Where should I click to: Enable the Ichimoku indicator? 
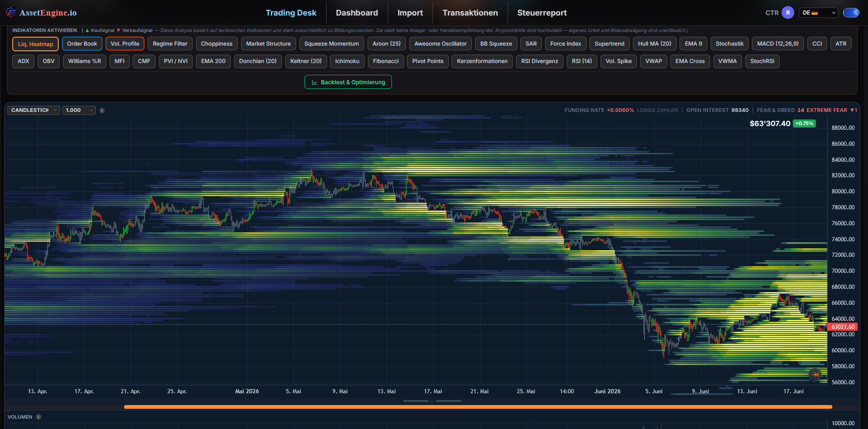(347, 61)
